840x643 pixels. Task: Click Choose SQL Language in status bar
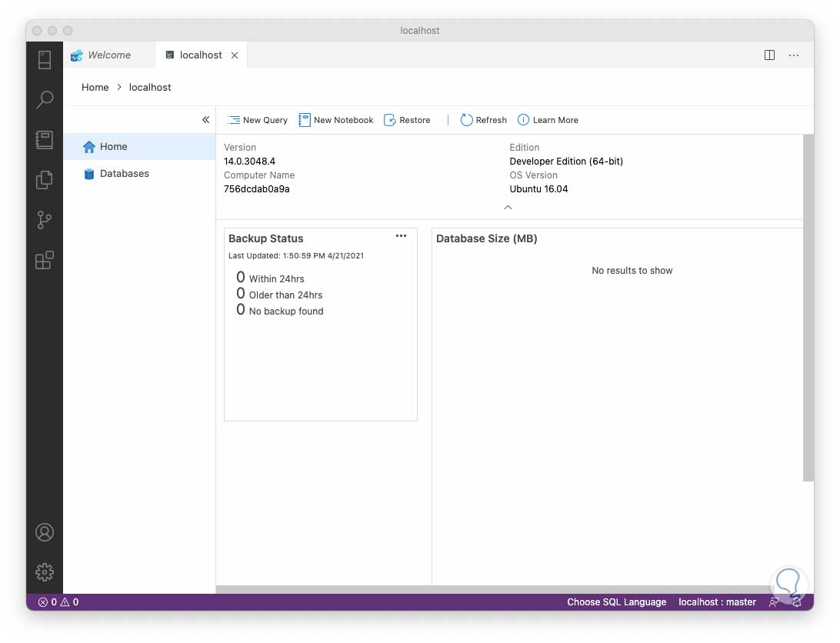click(616, 602)
